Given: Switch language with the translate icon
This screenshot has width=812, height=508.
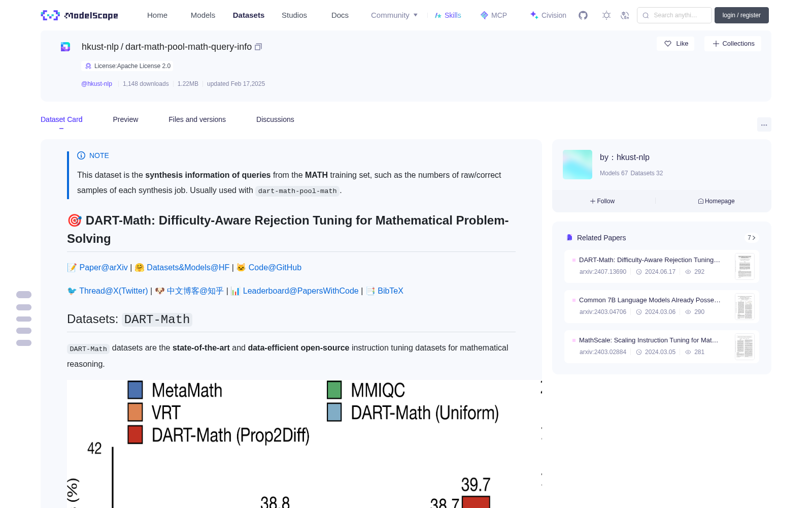Looking at the screenshot, I should point(625,15).
